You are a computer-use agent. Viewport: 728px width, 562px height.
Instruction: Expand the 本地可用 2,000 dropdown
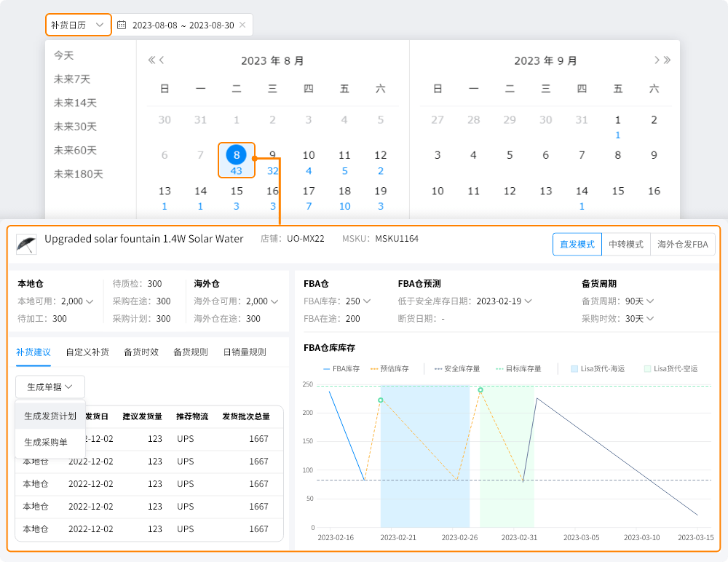pos(90,301)
